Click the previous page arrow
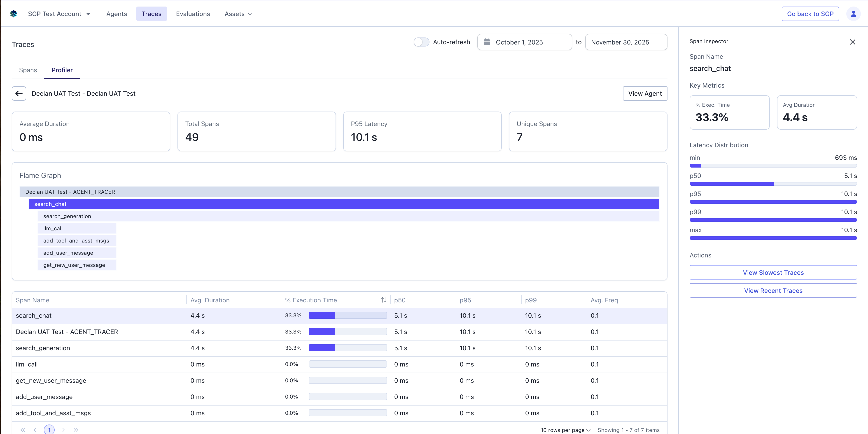 (x=35, y=430)
